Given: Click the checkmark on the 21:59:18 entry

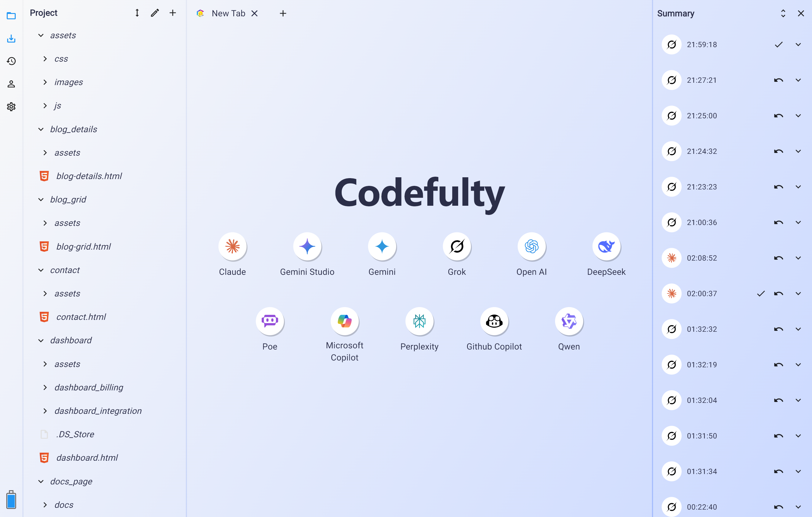Looking at the screenshot, I should [778, 44].
